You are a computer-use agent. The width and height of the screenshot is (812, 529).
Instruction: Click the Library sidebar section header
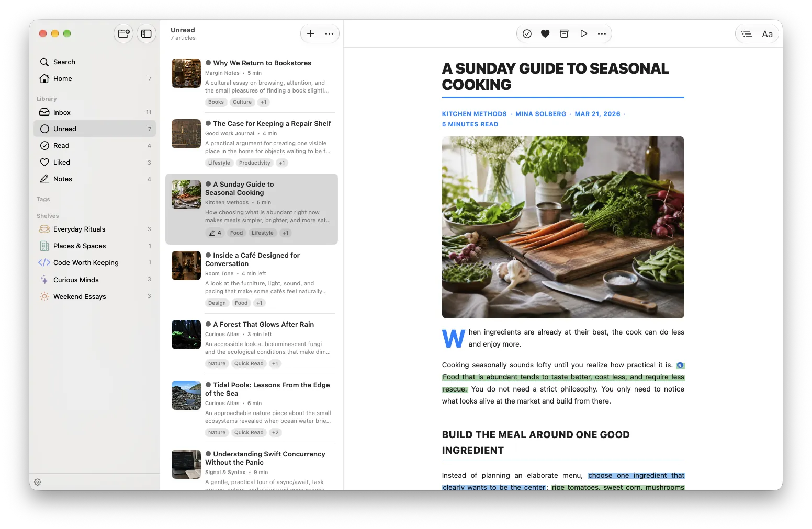(x=47, y=99)
